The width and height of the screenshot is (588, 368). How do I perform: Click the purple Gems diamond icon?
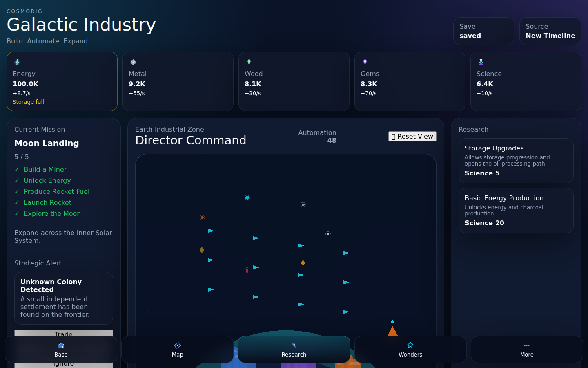[365, 62]
